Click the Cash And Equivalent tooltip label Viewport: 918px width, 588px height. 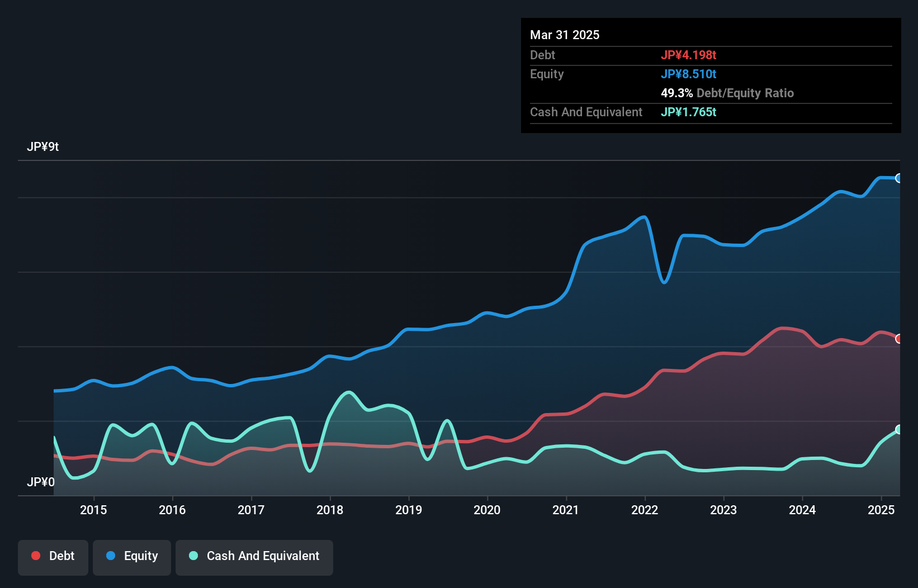tap(586, 112)
